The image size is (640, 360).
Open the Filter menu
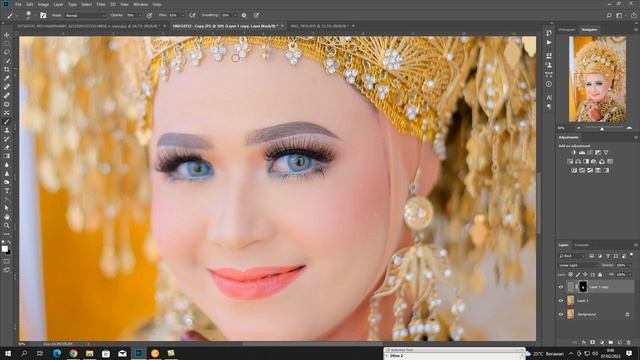[x=101, y=4]
